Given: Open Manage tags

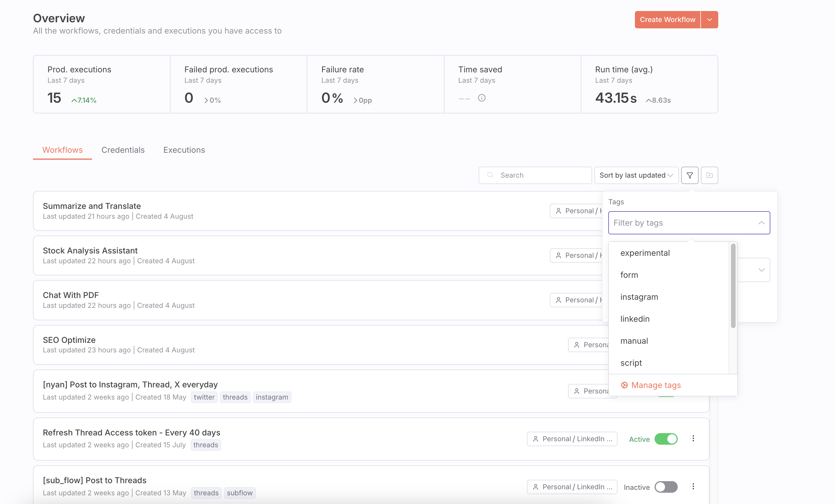Looking at the screenshot, I should tap(656, 385).
